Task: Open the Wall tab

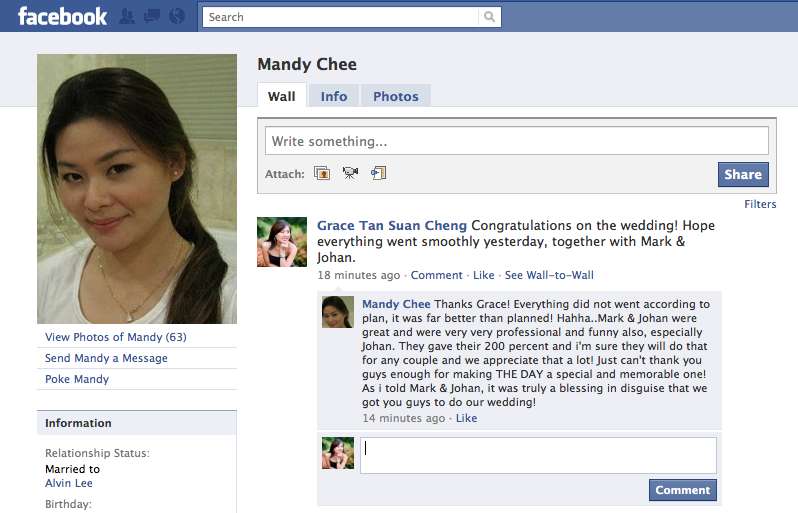Action: click(x=281, y=96)
